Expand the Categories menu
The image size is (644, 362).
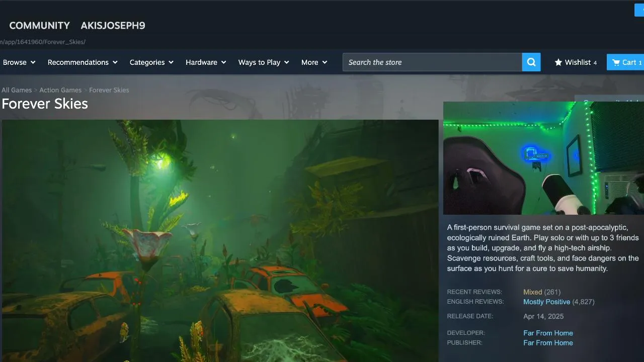pyautogui.click(x=151, y=62)
